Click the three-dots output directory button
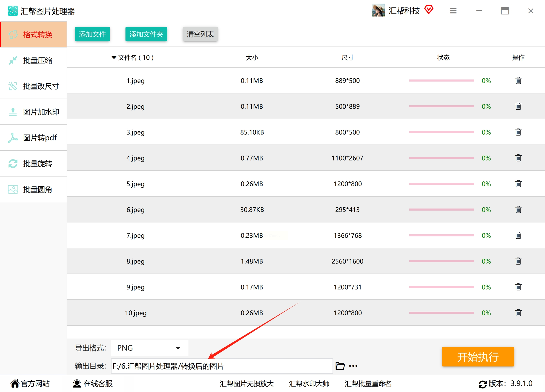The width and height of the screenshot is (545, 392). coord(353,366)
